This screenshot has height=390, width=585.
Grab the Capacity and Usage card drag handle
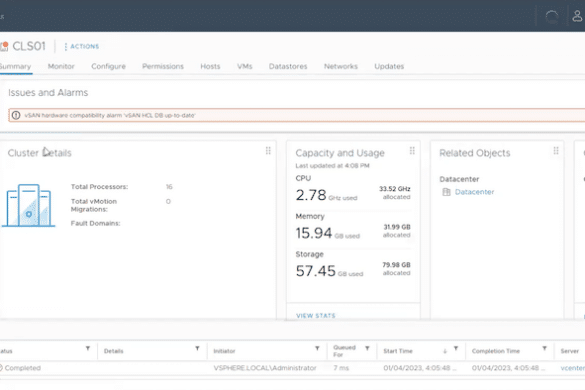412,150
